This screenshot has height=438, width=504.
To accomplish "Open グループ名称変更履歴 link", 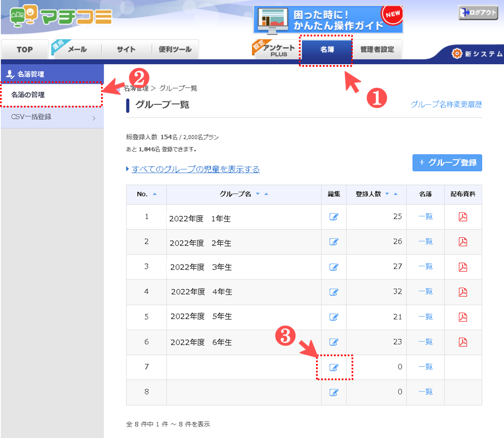I will point(446,104).
